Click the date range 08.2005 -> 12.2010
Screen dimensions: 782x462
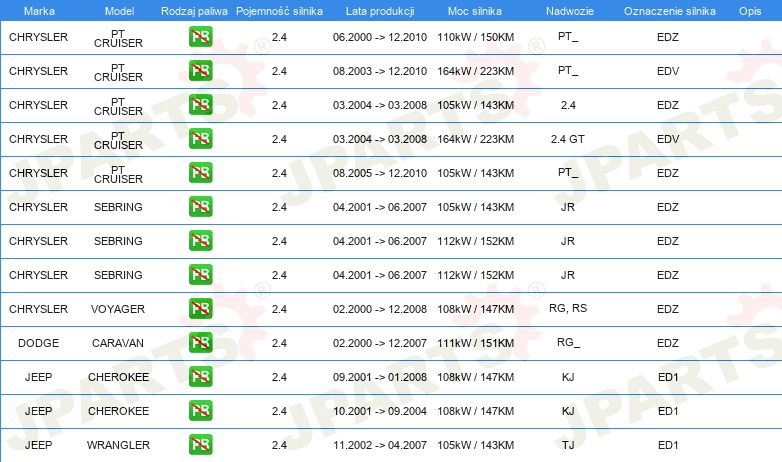click(380, 173)
